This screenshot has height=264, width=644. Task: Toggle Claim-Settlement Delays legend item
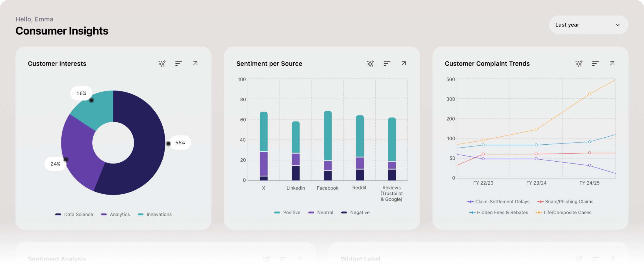tap(498, 202)
